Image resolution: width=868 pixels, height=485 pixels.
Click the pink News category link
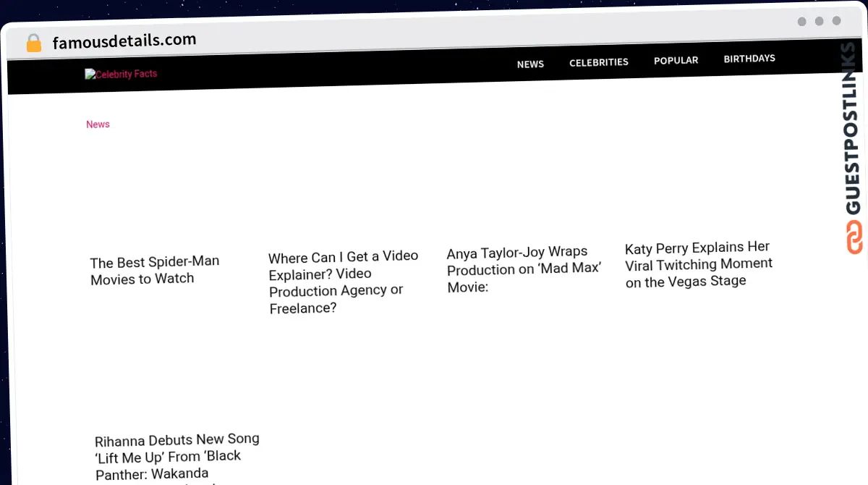point(98,125)
